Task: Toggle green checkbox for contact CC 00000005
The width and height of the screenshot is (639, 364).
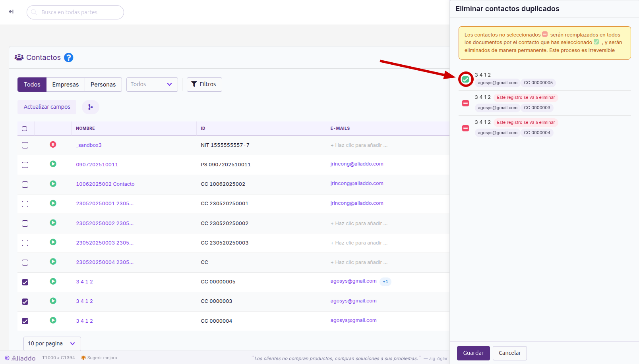Action: tap(466, 79)
